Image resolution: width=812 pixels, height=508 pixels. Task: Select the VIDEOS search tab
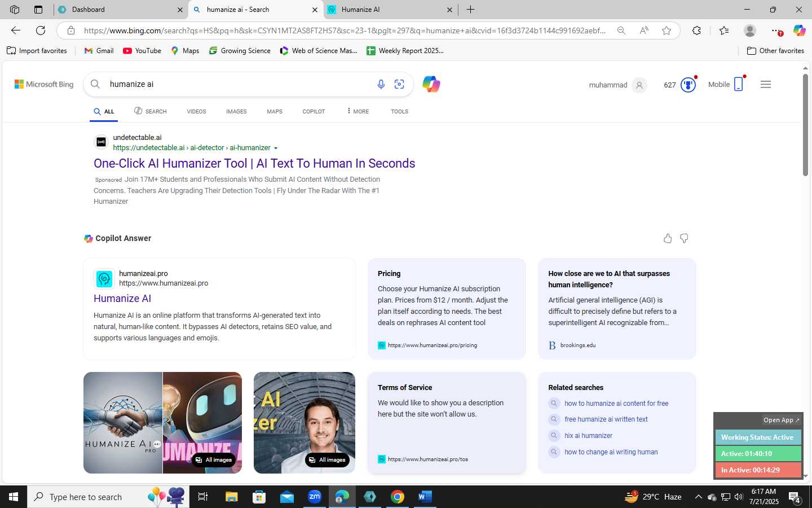(196, 112)
